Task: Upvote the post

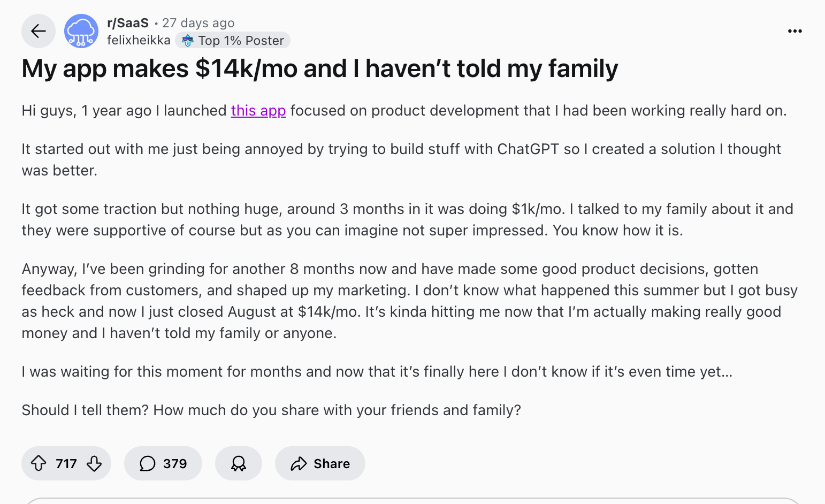Action: (39, 463)
